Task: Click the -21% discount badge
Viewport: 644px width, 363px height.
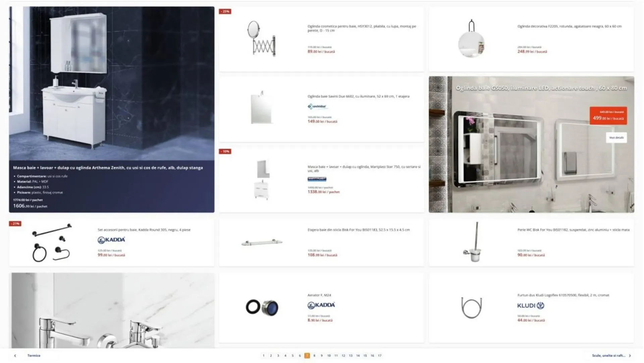Action: 15,223
